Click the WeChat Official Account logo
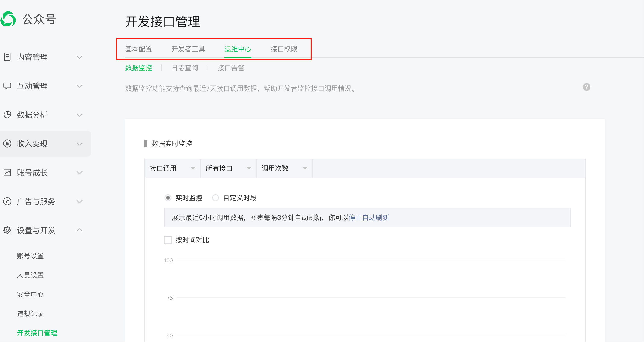 (x=8, y=19)
